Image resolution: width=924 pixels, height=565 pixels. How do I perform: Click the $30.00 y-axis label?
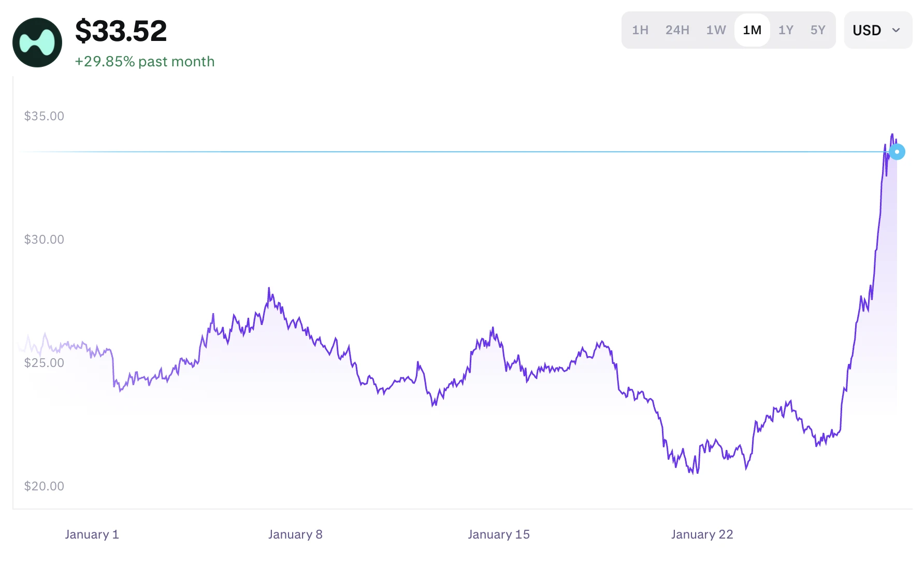pos(44,239)
